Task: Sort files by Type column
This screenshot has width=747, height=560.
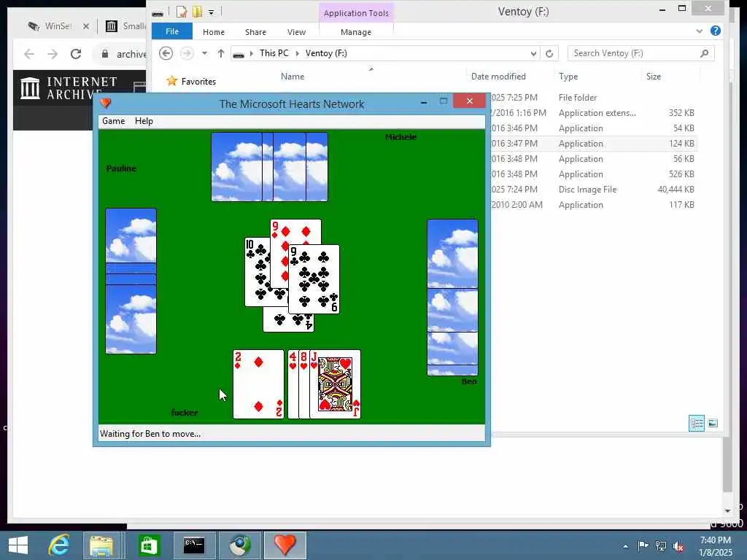Action: coord(568,76)
